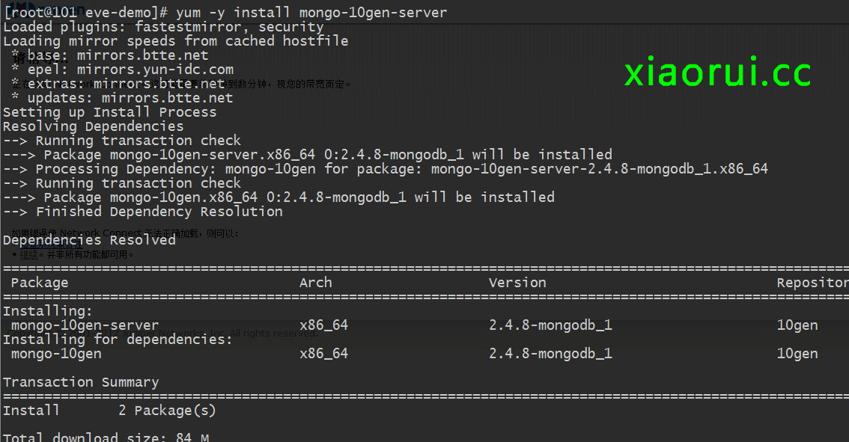Click the Transaction Summary heading
Screen dimensions: 849x442
(80, 382)
